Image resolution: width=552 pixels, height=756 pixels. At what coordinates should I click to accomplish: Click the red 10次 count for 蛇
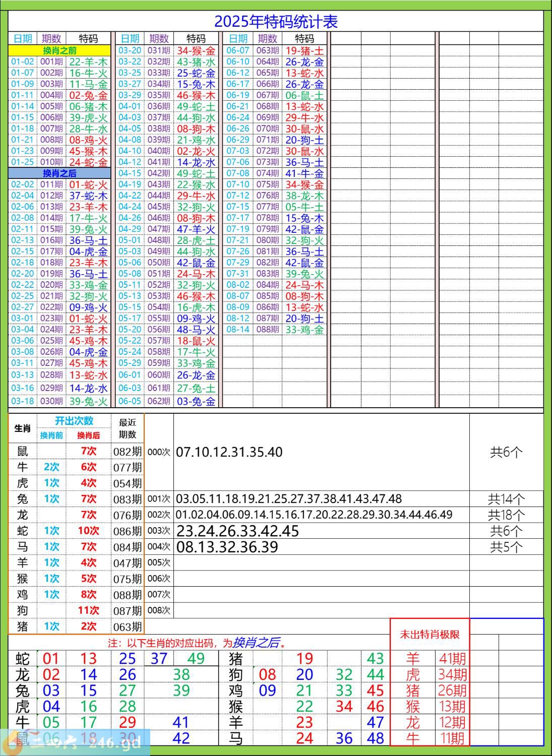88,531
